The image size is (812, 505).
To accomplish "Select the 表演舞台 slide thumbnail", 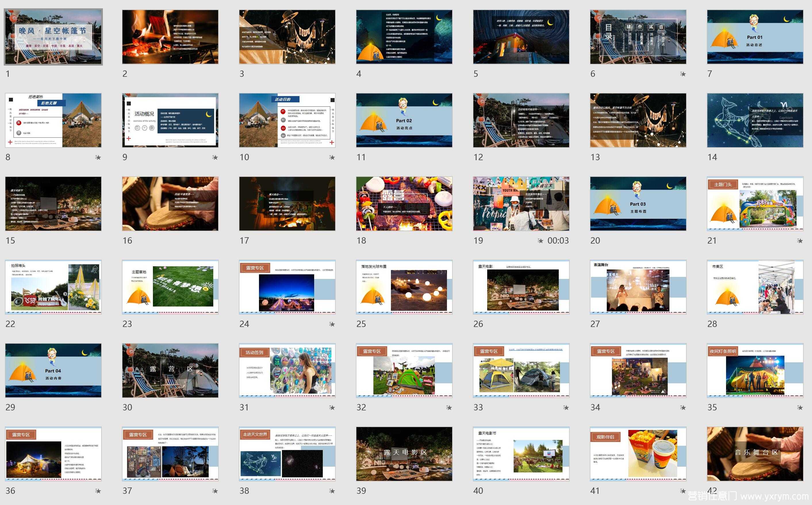I will 638,287.
